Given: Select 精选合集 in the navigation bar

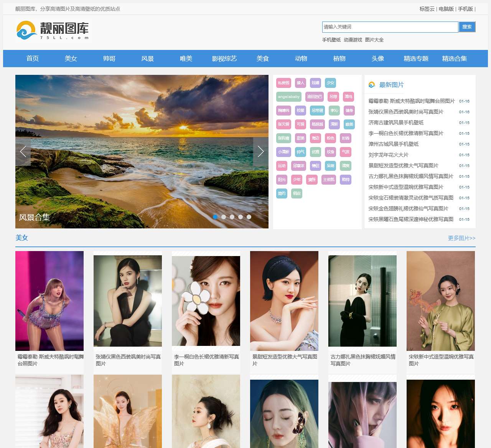Looking at the screenshot, I should pos(455,58).
